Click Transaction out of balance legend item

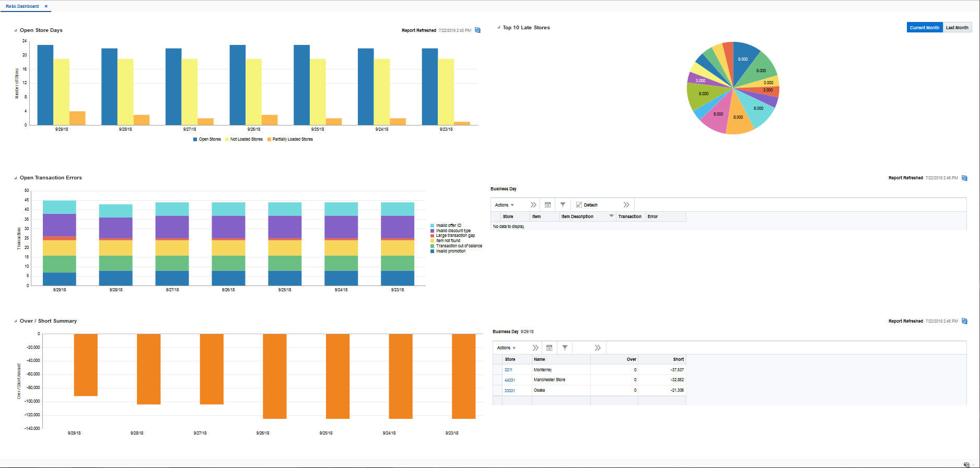click(x=456, y=246)
